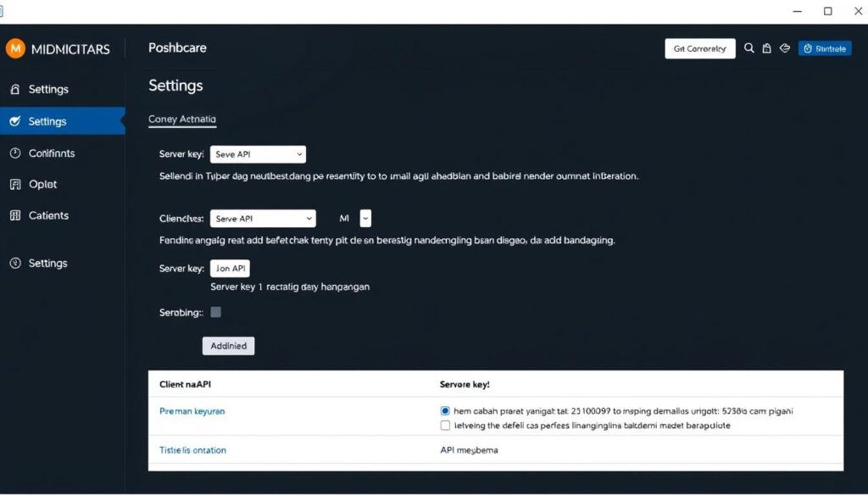Select the highlighted Settings sidebar item
The image size is (868, 496).
tap(63, 121)
